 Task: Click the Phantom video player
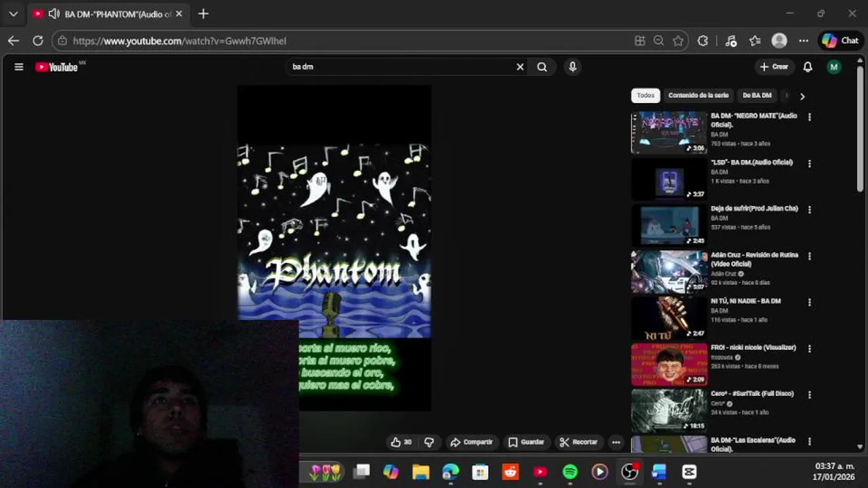pyautogui.click(x=334, y=247)
